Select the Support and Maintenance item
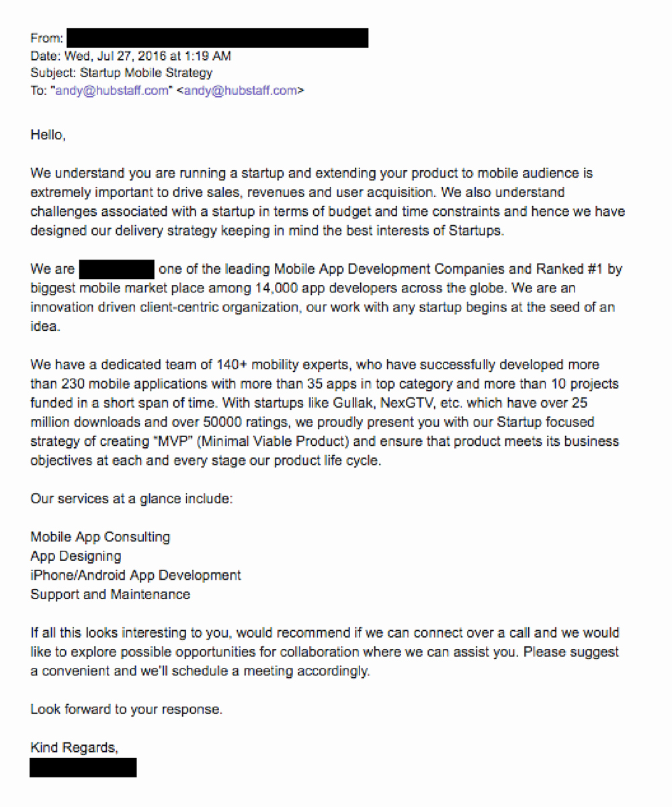The height and width of the screenshot is (807, 672). [x=110, y=594]
